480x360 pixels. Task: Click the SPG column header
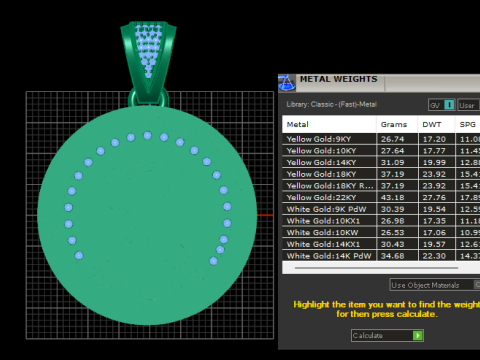pyautogui.click(x=467, y=124)
